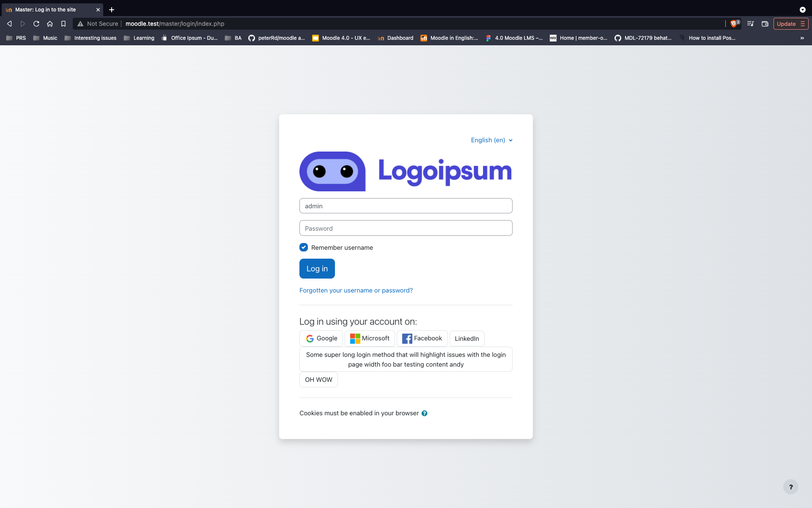This screenshot has width=812, height=508.
Task: Click the Password input field
Action: (406, 228)
